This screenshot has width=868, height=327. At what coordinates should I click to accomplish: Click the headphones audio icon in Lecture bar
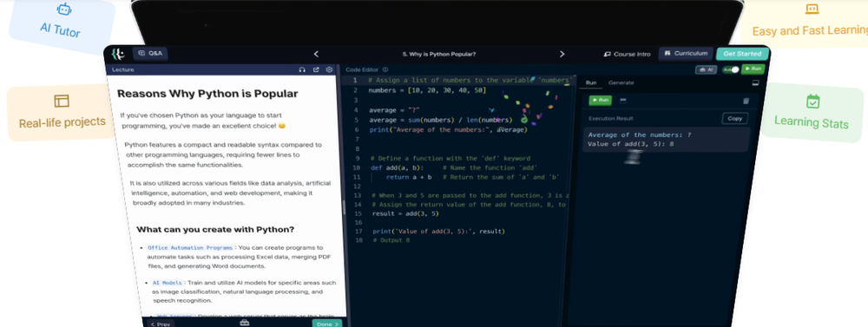302,69
